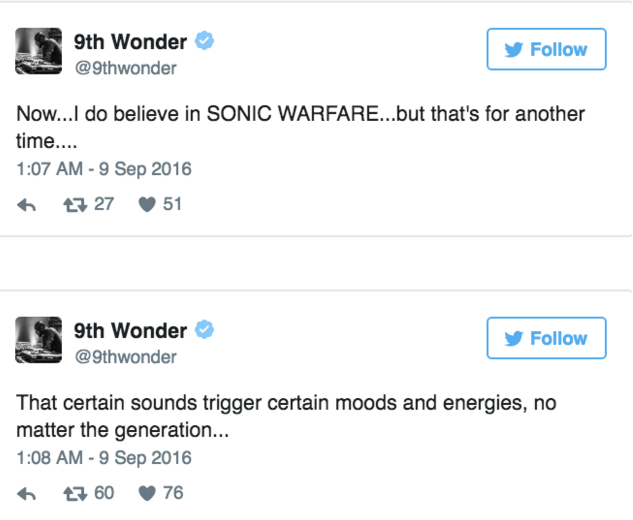The width and height of the screenshot is (633, 520).
Task: Click verified badge on second tweet
Action: tap(205, 330)
